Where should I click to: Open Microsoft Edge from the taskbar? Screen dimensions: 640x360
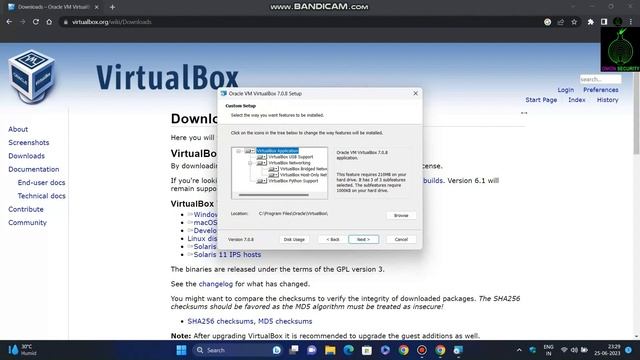(x=348, y=350)
